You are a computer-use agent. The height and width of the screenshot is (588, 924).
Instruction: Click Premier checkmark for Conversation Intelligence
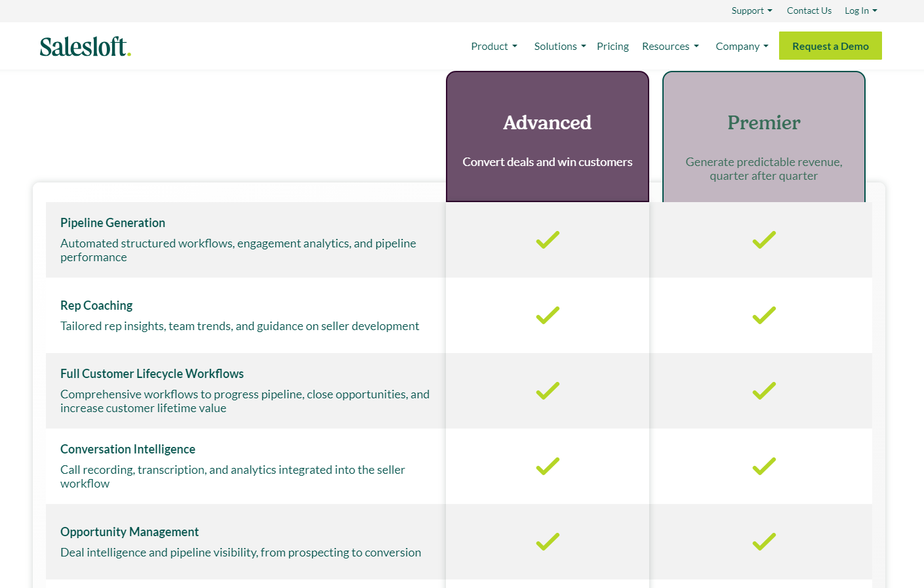pos(764,467)
